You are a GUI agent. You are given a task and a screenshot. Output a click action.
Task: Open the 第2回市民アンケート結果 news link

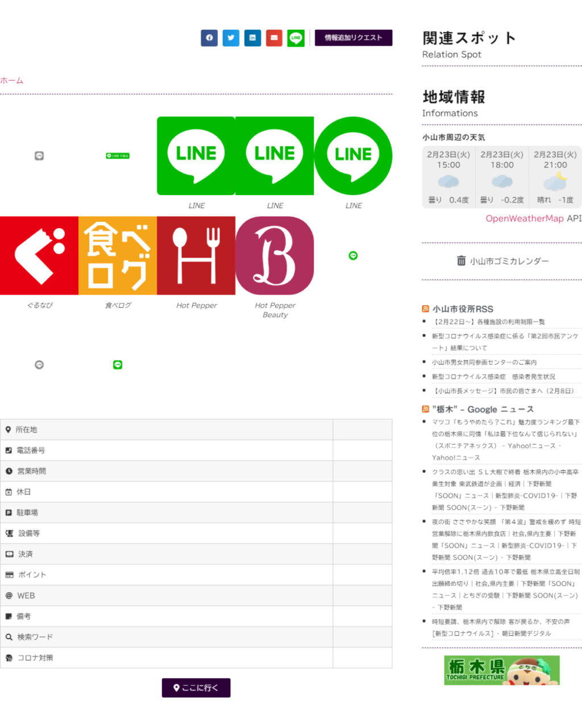pyautogui.click(x=505, y=342)
